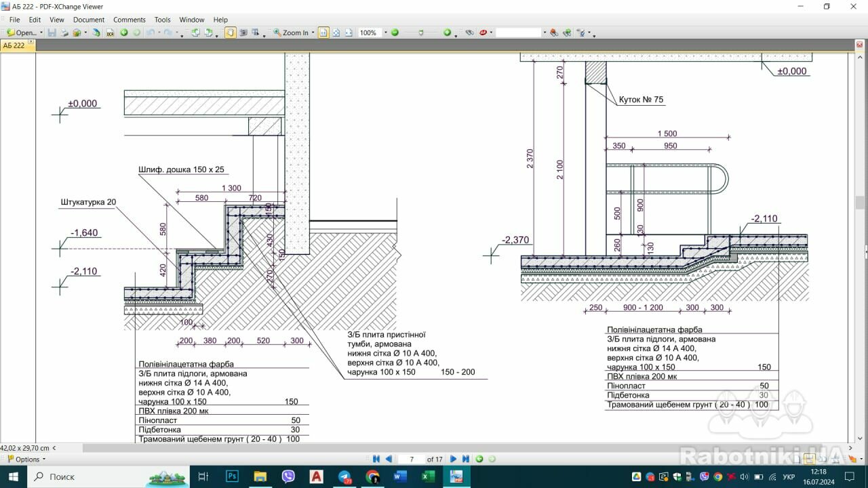Open the Document menu
This screenshot has width=868, height=488.
tap(89, 20)
